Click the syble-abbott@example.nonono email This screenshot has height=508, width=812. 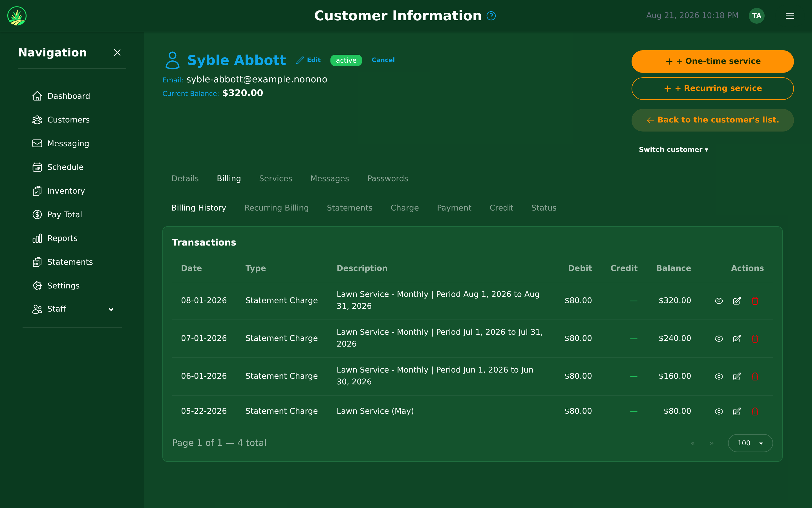coord(257,80)
